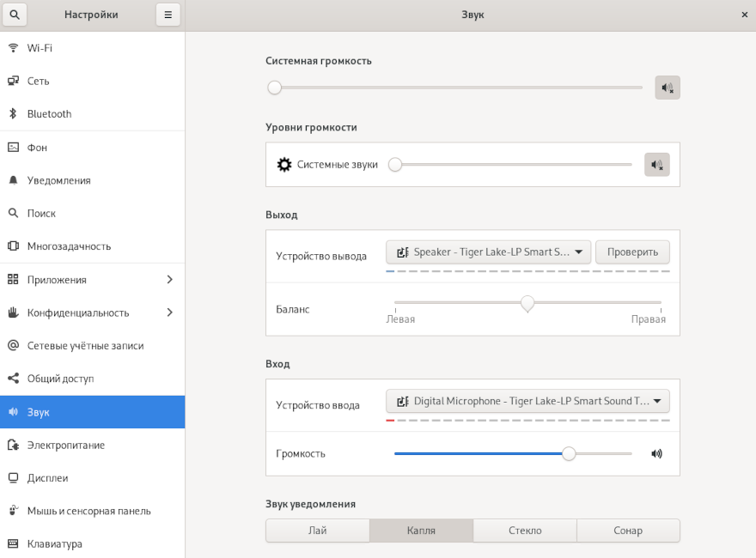Select the Капля alert sound
This screenshot has height=558, width=756.
click(421, 531)
